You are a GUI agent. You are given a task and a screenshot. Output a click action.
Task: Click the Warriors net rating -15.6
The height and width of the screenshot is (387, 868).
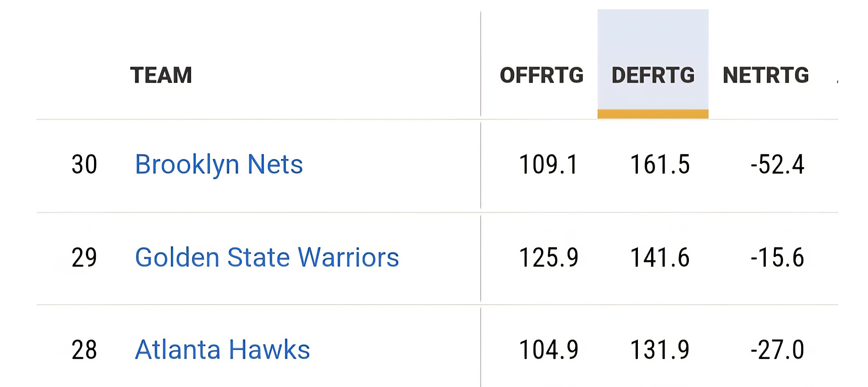tap(777, 257)
